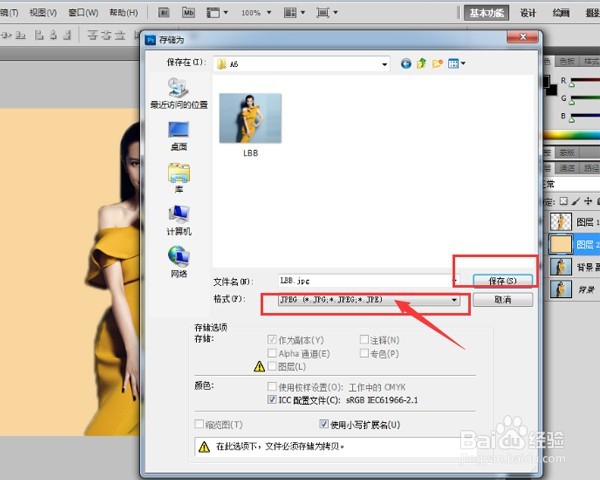Click the B blue slider handle
Image resolution: width=600 pixels, height=480 pixels.
tap(572, 119)
